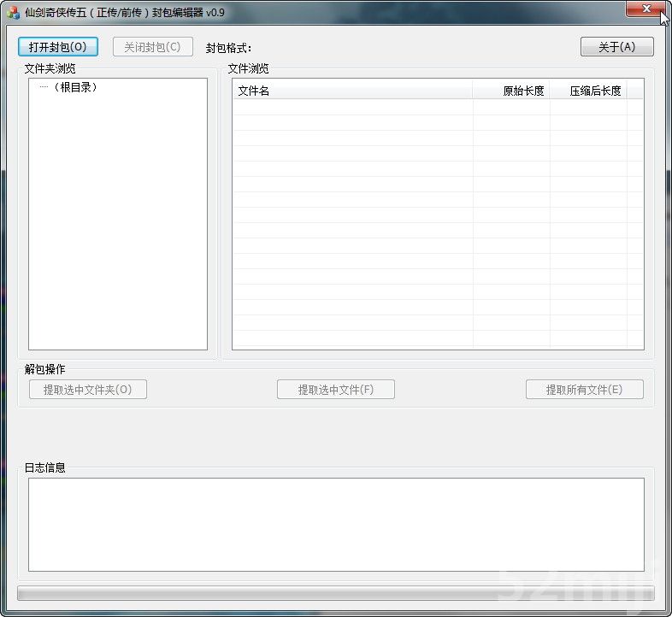Click the 打开封包(O) button
This screenshot has width=672, height=617.
pyautogui.click(x=58, y=47)
